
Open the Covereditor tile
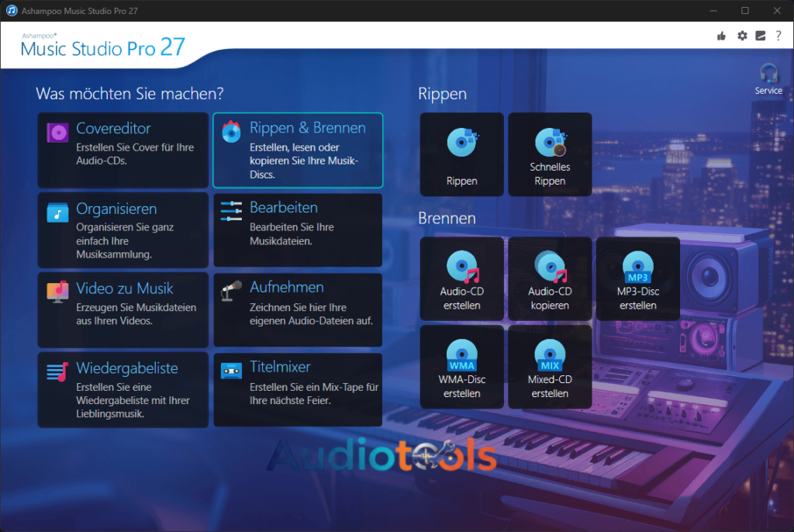pos(123,150)
